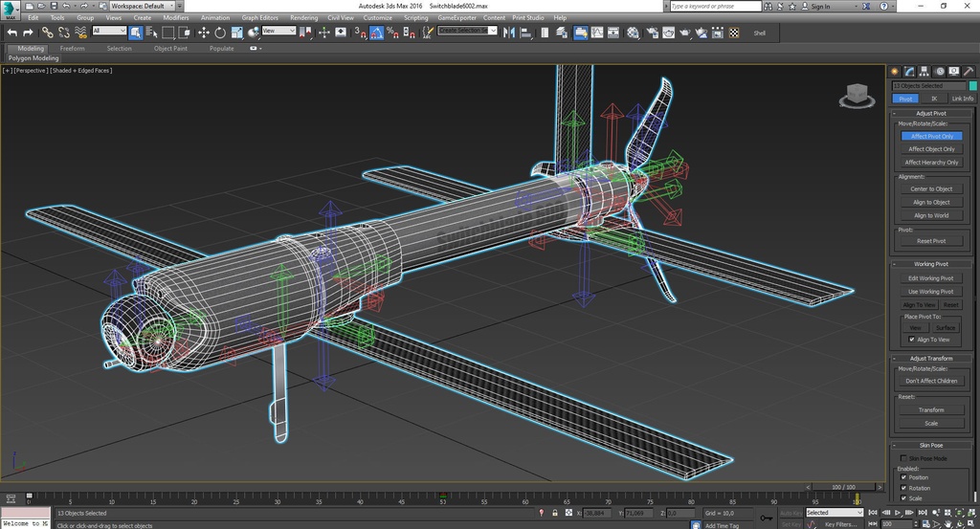Click the object color swatch beside name field

coord(972,85)
